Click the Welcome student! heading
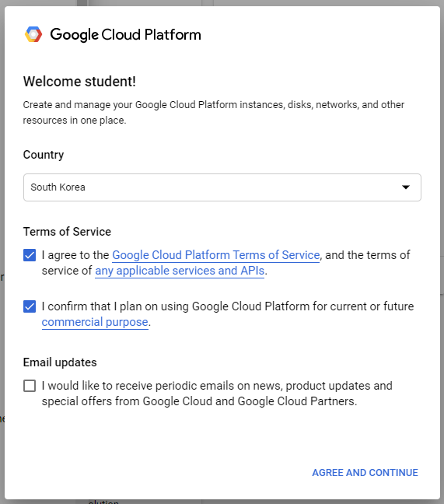444x504 pixels. (x=79, y=82)
